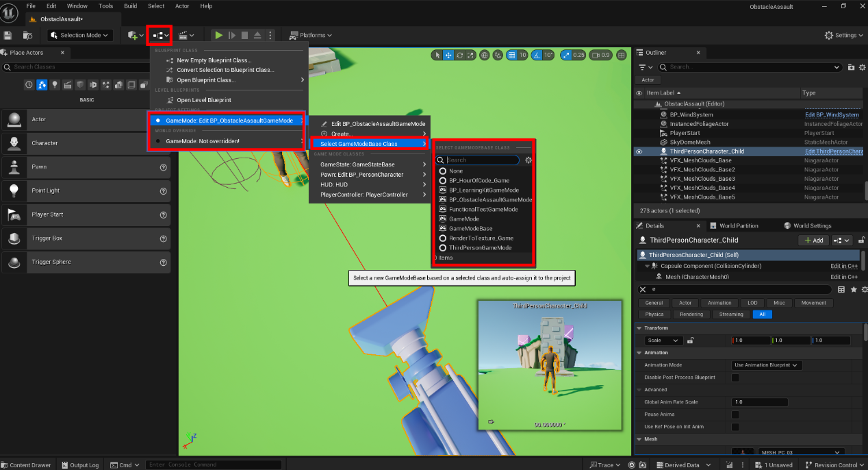868x470 pixels.
Task: Check the Pause Anims checkbox
Action: tap(735, 415)
